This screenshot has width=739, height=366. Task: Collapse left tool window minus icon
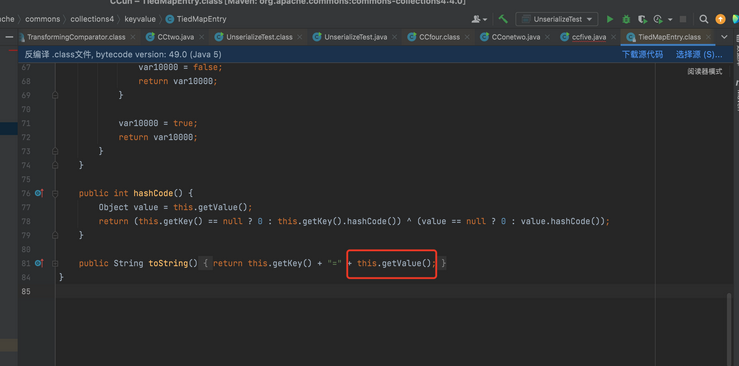tap(9, 37)
